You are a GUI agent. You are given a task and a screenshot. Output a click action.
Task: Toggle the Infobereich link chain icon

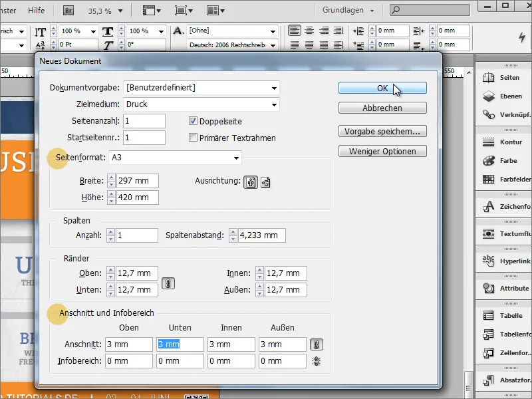pos(317,361)
